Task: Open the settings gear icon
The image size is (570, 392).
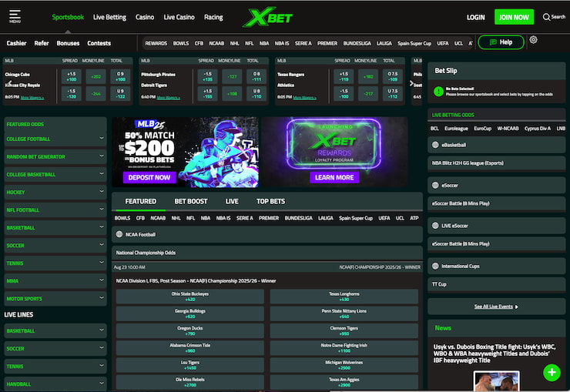Action: click(533, 40)
